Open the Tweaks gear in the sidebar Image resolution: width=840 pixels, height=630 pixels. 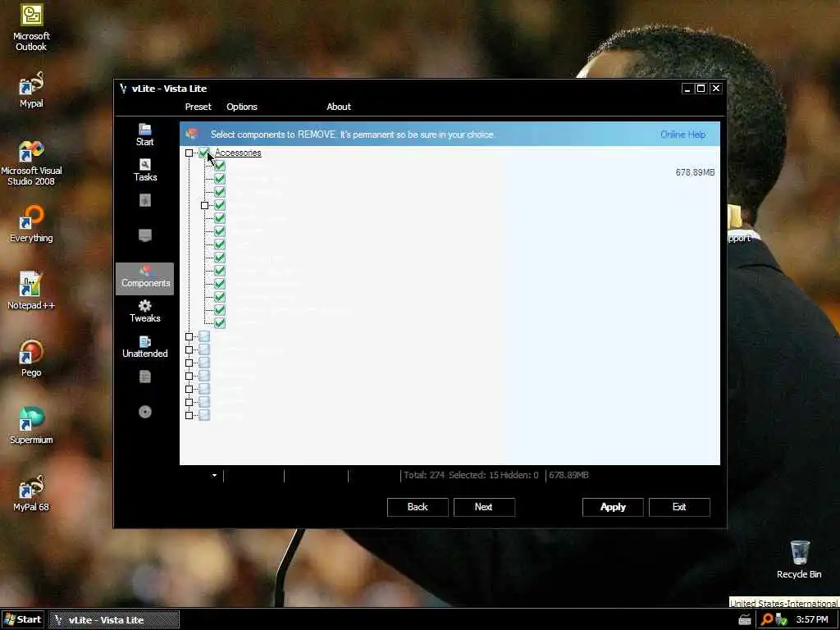coord(144,311)
